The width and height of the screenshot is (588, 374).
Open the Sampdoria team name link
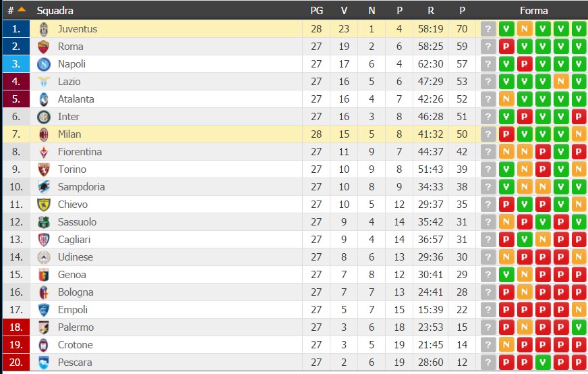pyautogui.click(x=81, y=186)
